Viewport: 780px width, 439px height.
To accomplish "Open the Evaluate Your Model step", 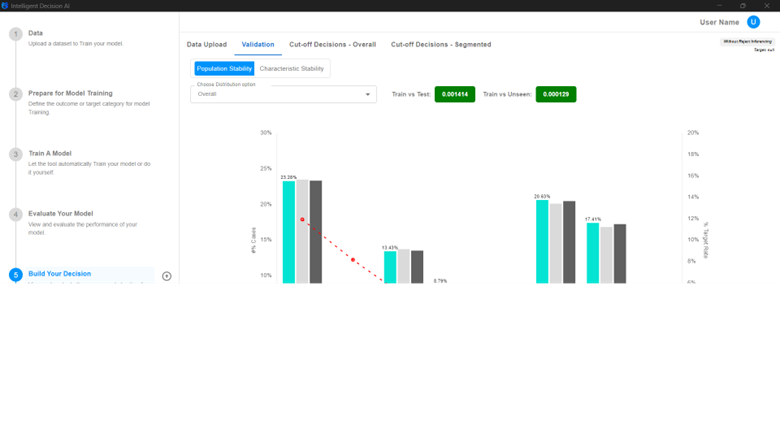I will (x=61, y=213).
